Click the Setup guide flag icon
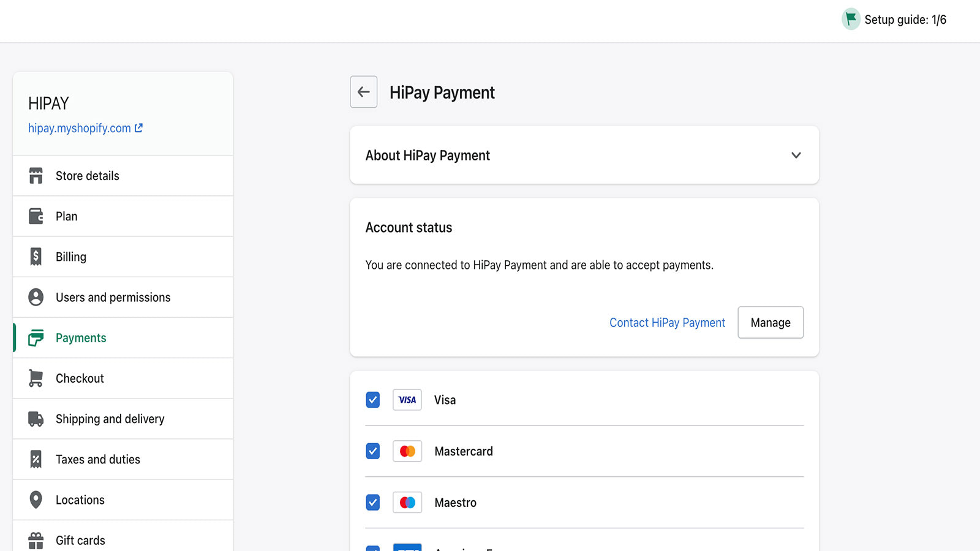Screen dimensions: 980x551 (851, 19)
